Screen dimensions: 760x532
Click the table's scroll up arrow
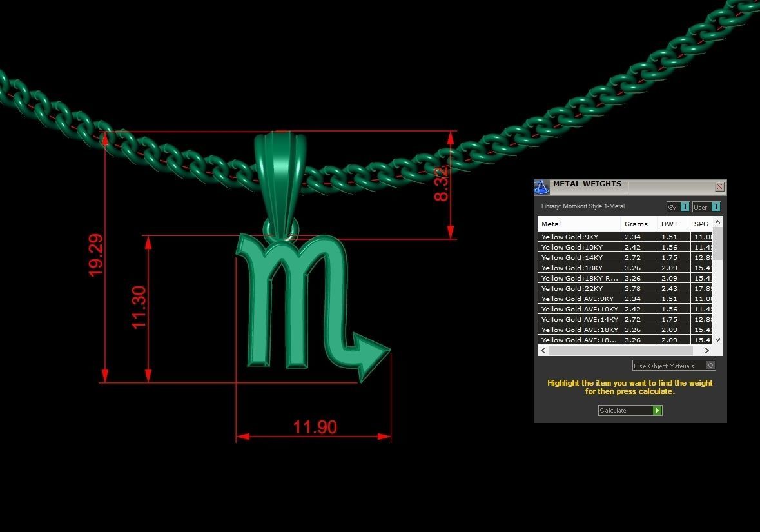pos(718,222)
